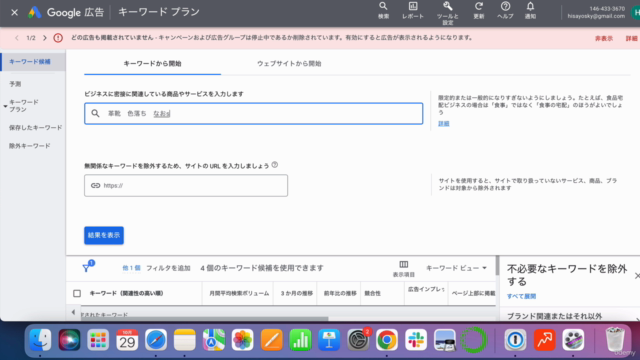Click the refresh (更新) icon

[478, 11]
